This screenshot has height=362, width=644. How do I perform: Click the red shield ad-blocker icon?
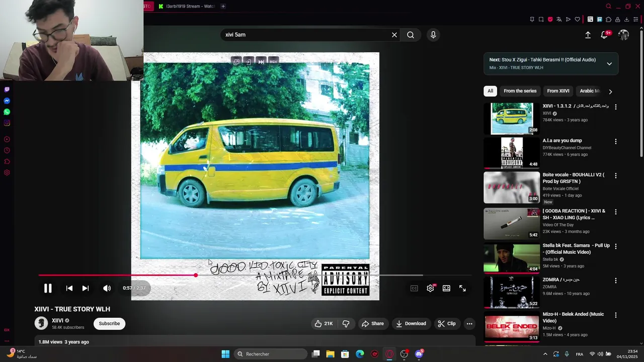coord(550,20)
